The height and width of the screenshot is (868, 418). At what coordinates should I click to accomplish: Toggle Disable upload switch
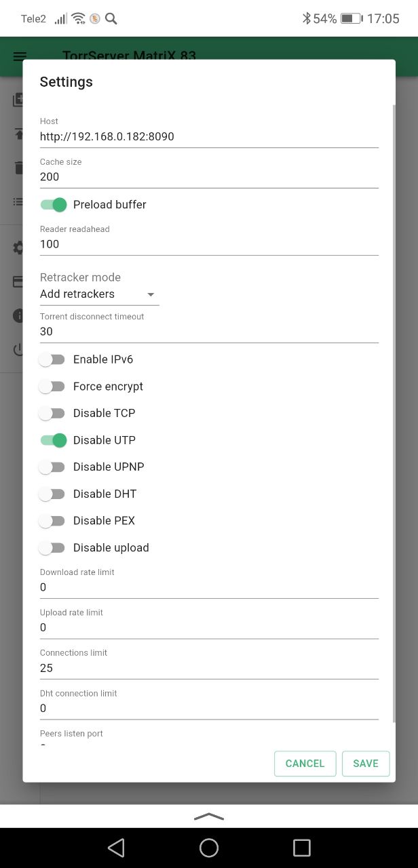[x=53, y=547]
